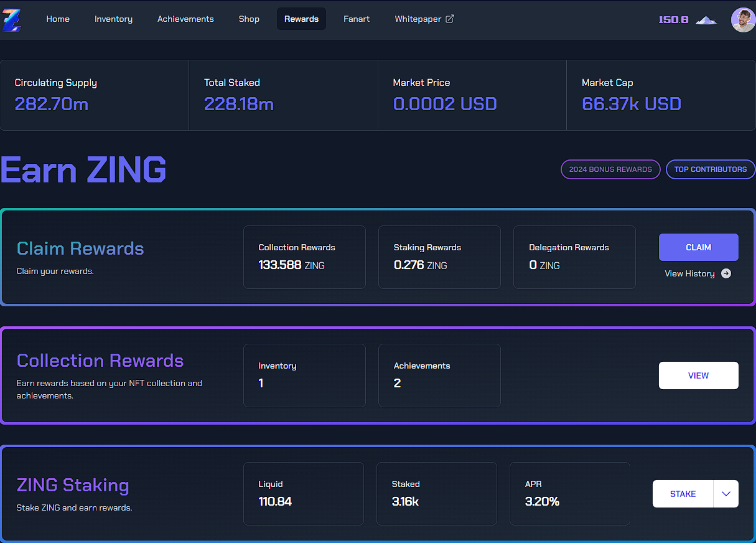Image resolution: width=756 pixels, height=543 pixels.
Task: Open the Inventory page
Action: click(113, 19)
